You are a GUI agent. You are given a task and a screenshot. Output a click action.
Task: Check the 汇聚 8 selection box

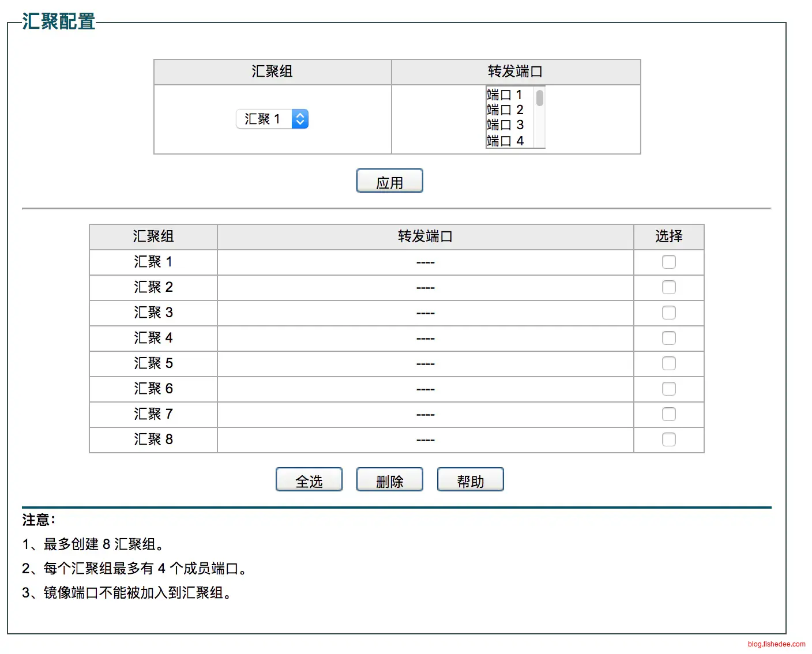(x=668, y=439)
